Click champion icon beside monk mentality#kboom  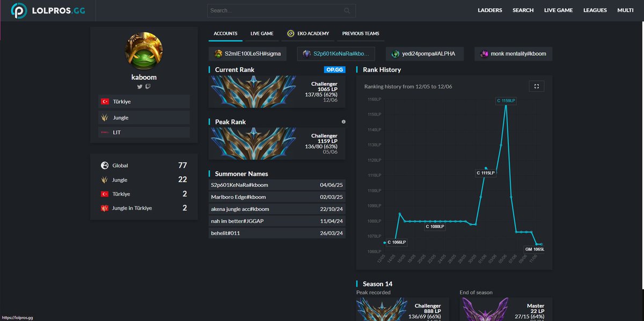click(x=484, y=54)
